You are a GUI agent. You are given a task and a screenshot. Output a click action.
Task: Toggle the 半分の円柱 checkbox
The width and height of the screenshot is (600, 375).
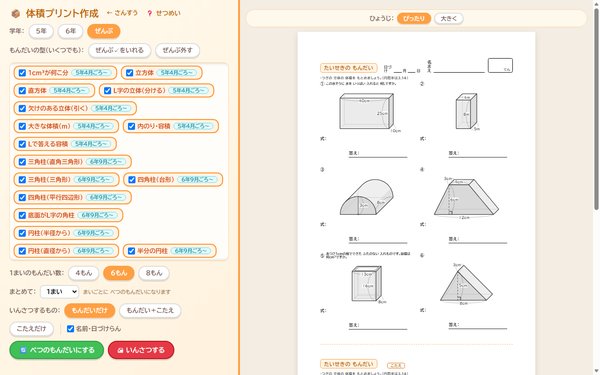tap(131, 251)
